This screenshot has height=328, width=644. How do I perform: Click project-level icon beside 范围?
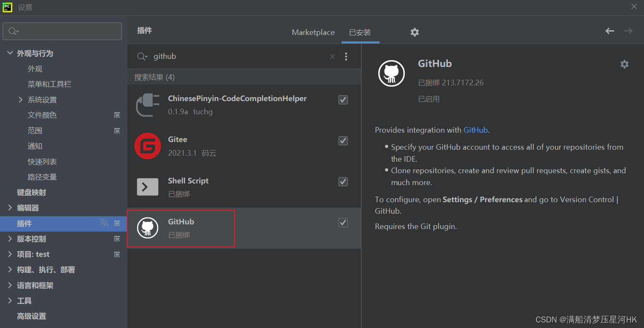point(117,131)
